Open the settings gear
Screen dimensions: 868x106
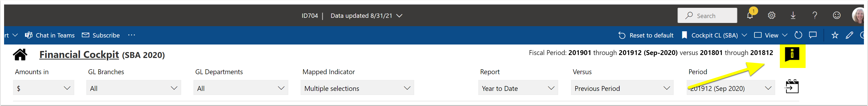pyautogui.click(x=772, y=15)
